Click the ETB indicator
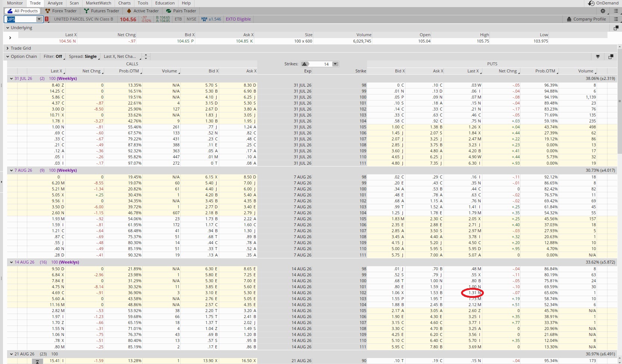 pyautogui.click(x=178, y=19)
